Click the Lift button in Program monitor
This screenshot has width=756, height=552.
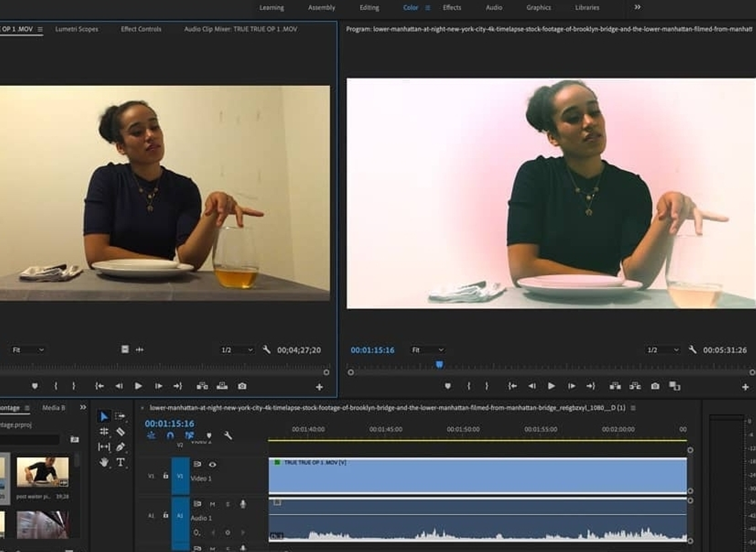coord(615,386)
